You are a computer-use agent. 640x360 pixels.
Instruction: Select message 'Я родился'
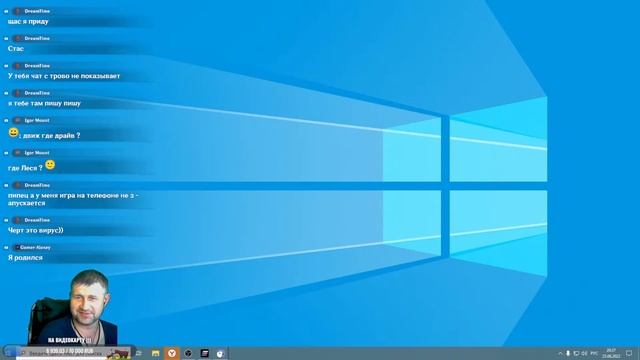pyautogui.click(x=25, y=258)
